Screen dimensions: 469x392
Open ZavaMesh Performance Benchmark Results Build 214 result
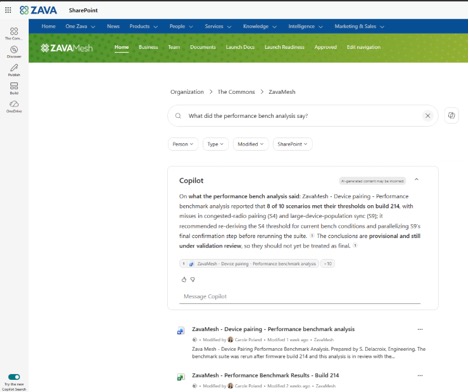click(265, 375)
